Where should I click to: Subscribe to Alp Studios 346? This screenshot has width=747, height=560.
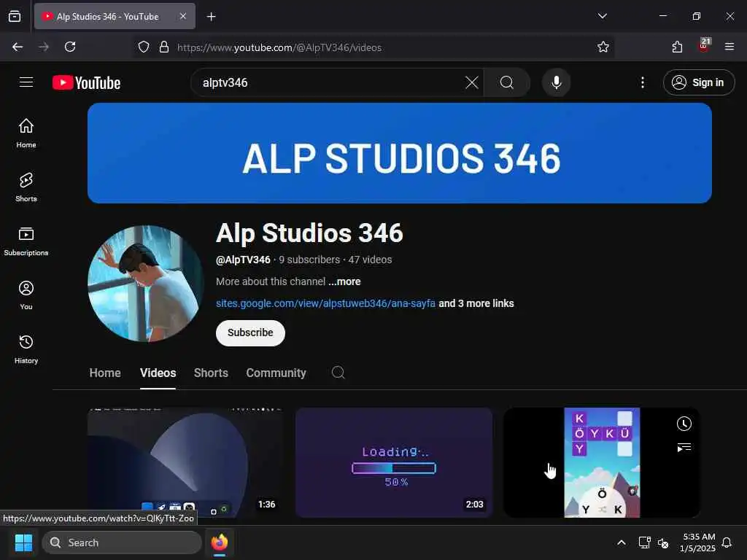click(x=250, y=332)
